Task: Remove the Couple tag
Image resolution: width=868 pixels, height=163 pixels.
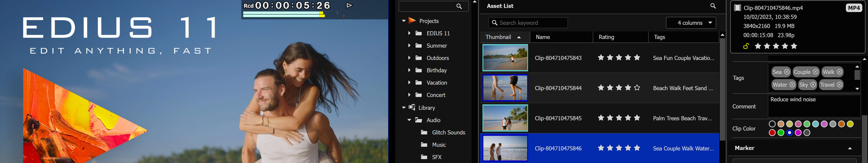Action: click(x=815, y=72)
